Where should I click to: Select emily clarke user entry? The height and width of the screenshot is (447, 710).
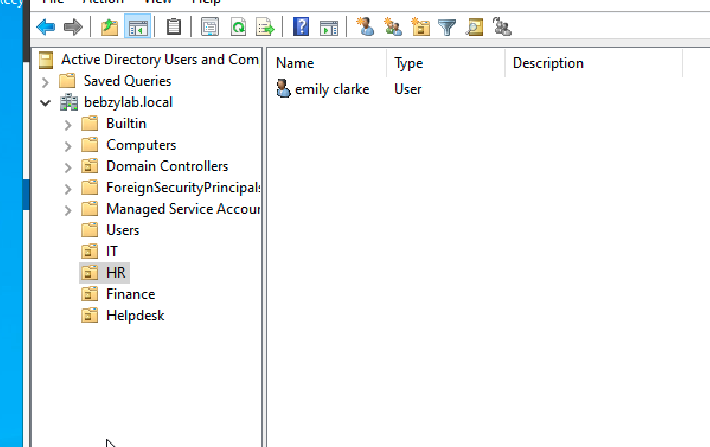[332, 89]
